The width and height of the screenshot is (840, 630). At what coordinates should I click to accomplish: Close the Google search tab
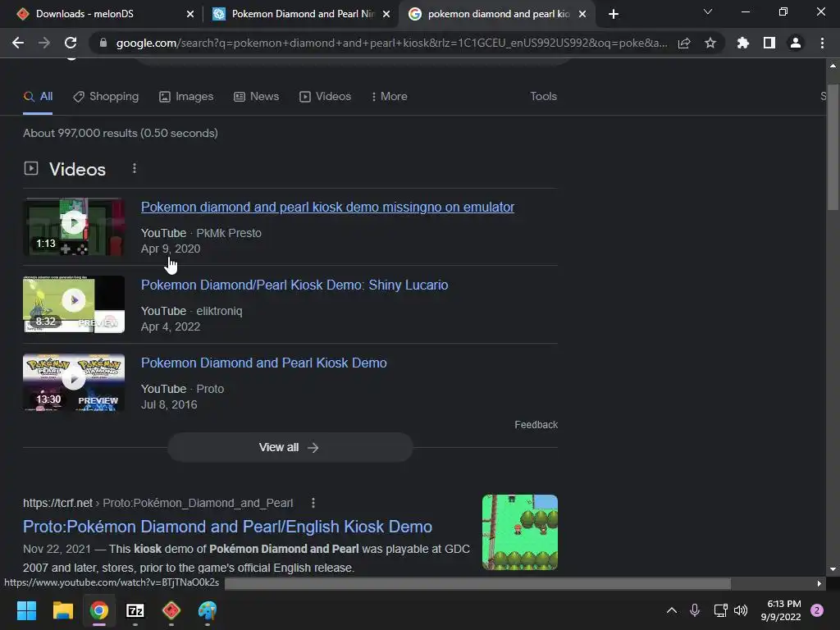pyautogui.click(x=582, y=14)
